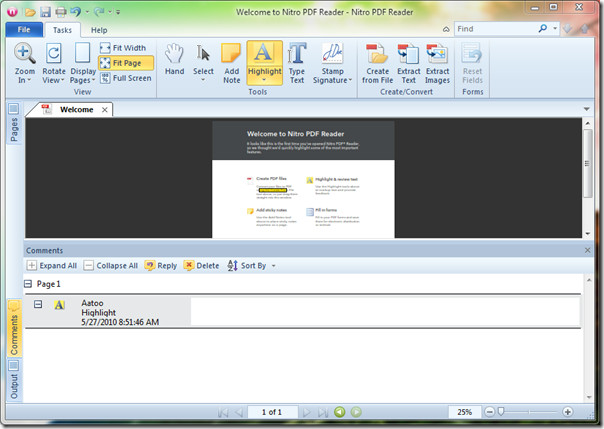Go to previous page arrow

[x=239, y=412]
